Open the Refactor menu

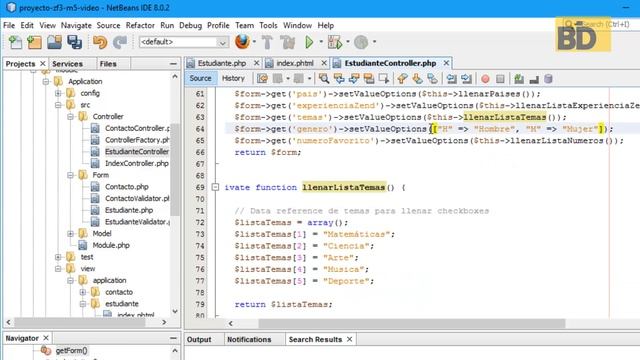tap(140, 25)
